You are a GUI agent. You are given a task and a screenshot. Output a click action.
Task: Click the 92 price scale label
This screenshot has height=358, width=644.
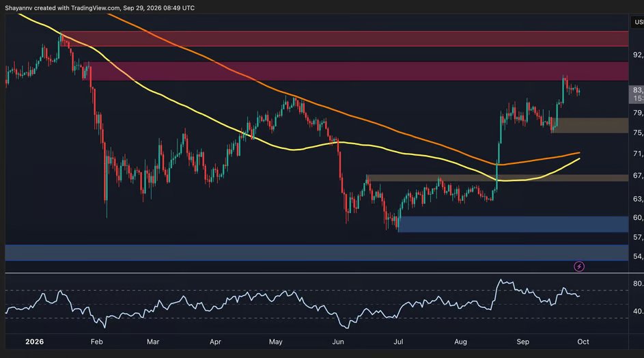pyautogui.click(x=639, y=55)
